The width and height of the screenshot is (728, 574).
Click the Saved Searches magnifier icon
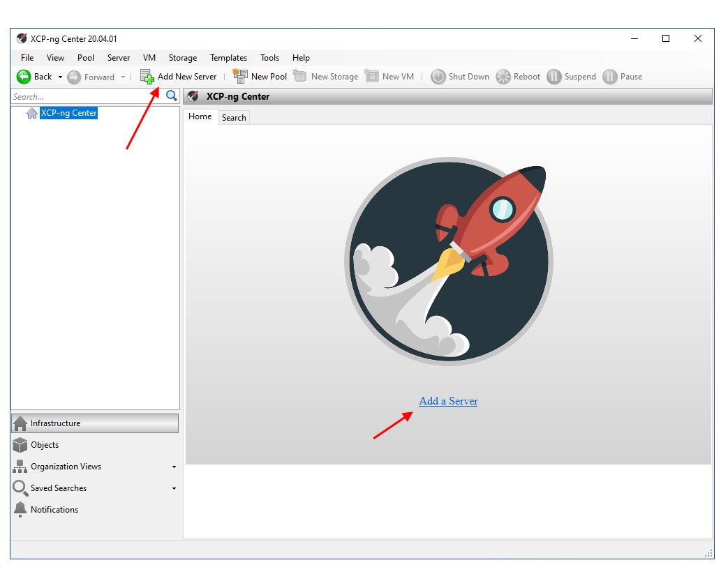(20, 488)
